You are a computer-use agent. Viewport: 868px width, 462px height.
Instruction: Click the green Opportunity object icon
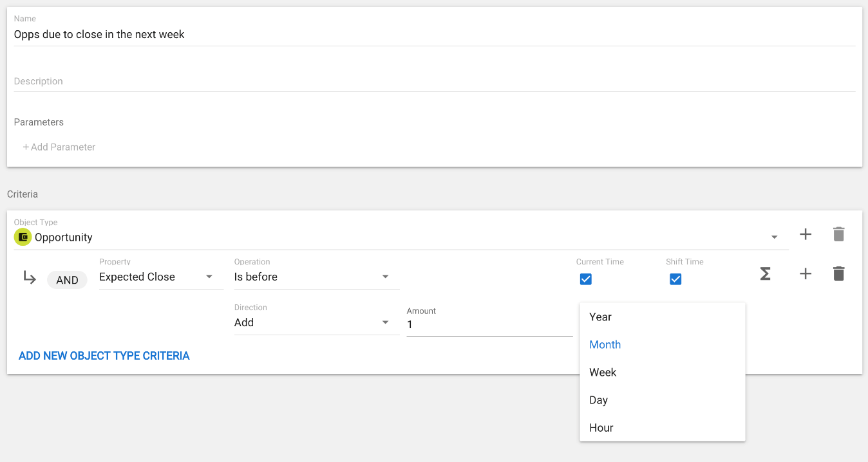coord(23,237)
